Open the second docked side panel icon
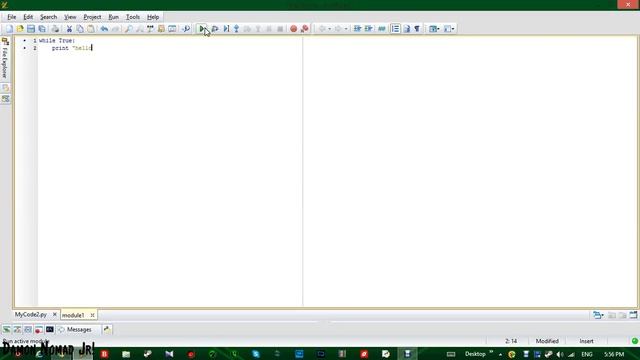 5,88
